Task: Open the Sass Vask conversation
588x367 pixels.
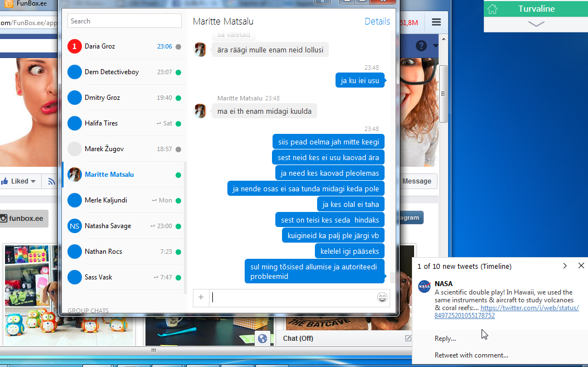Action: (x=124, y=277)
